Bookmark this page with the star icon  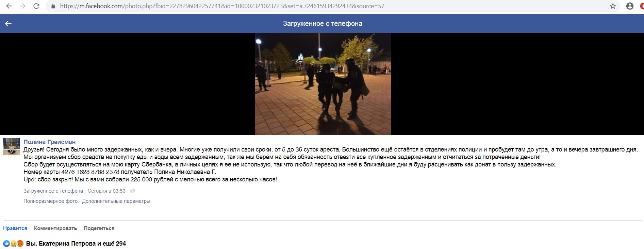click(613, 6)
